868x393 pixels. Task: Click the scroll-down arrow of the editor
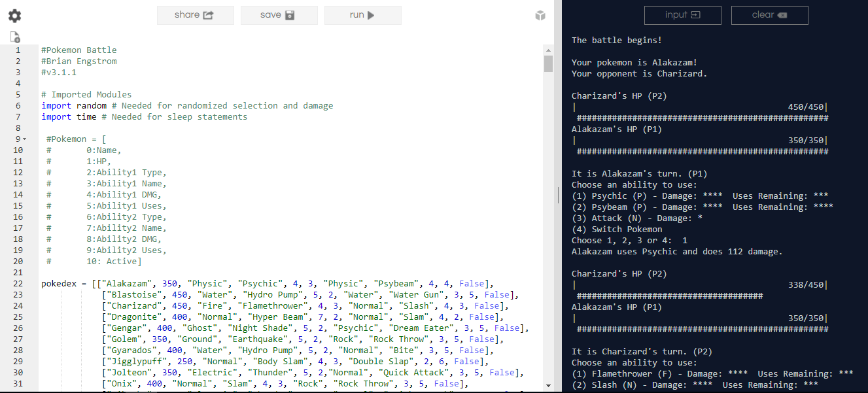pos(548,386)
